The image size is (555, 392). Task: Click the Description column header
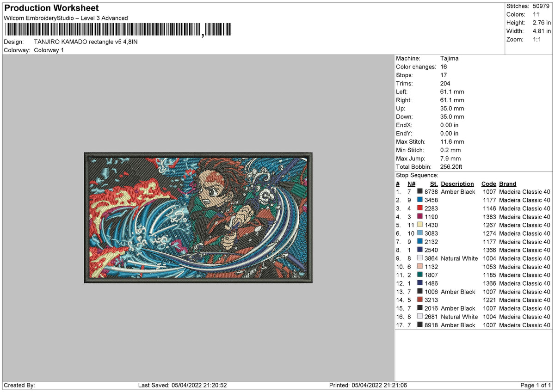click(457, 184)
